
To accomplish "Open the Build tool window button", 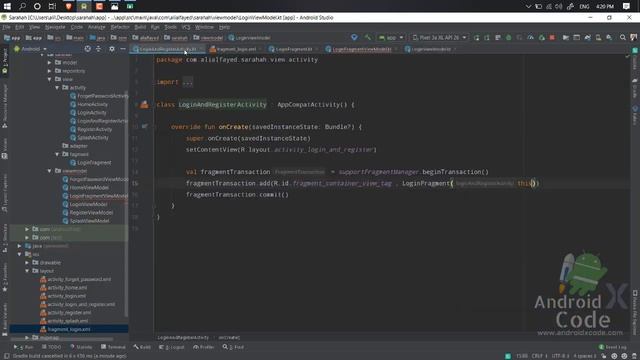I will click(142, 347).
